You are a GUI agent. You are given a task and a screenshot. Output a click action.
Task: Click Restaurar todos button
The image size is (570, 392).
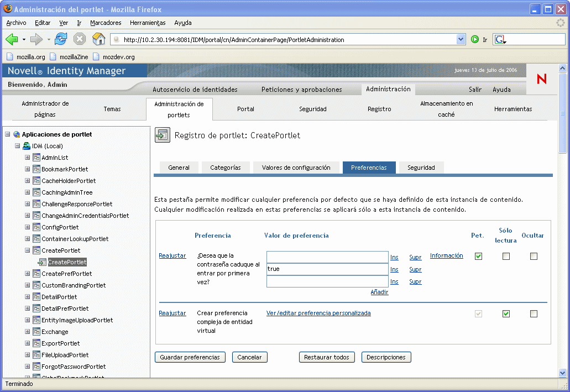click(326, 358)
